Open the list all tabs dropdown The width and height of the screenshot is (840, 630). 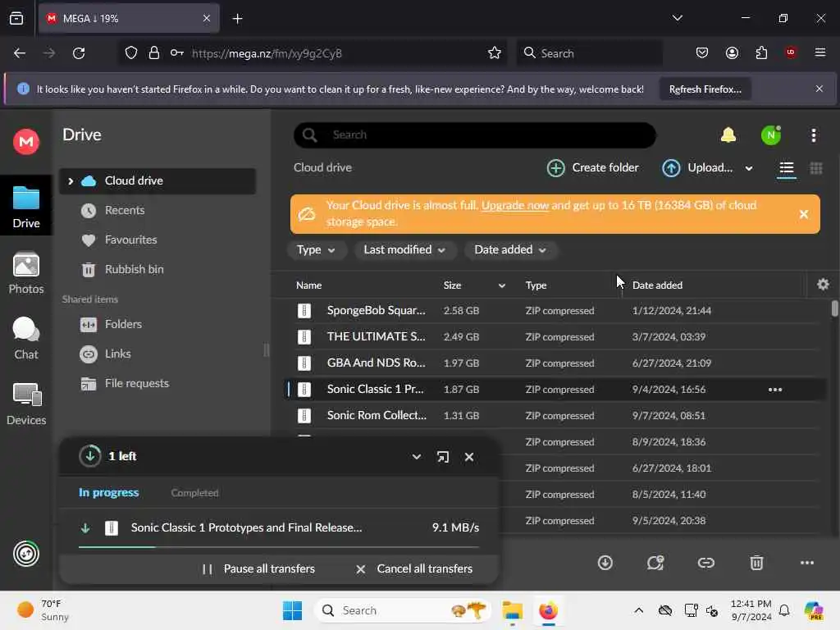(x=677, y=18)
